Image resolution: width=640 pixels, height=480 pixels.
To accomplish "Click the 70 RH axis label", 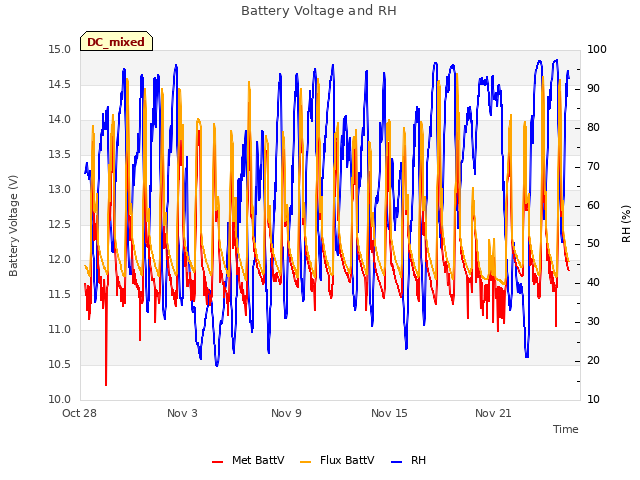I will coord(593,167).
